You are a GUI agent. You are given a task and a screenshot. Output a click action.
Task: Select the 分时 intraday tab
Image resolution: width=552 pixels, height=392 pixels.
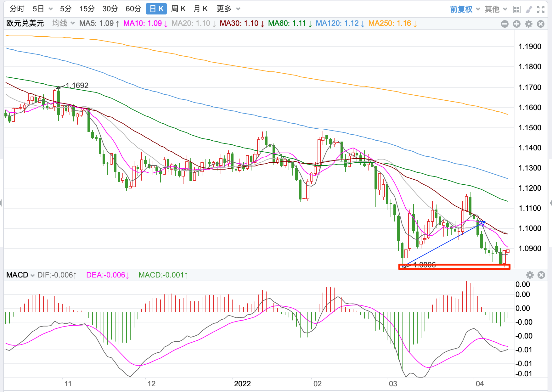coord(17,9)
